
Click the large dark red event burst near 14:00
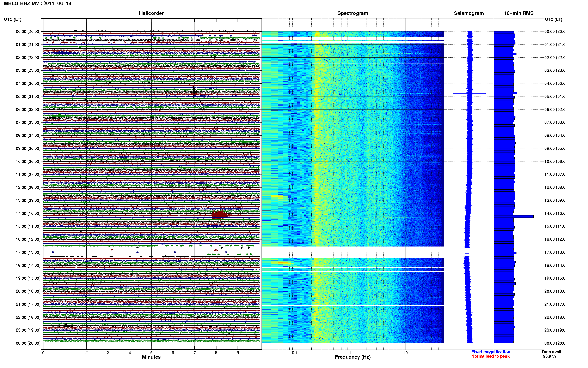coord(221,215)
